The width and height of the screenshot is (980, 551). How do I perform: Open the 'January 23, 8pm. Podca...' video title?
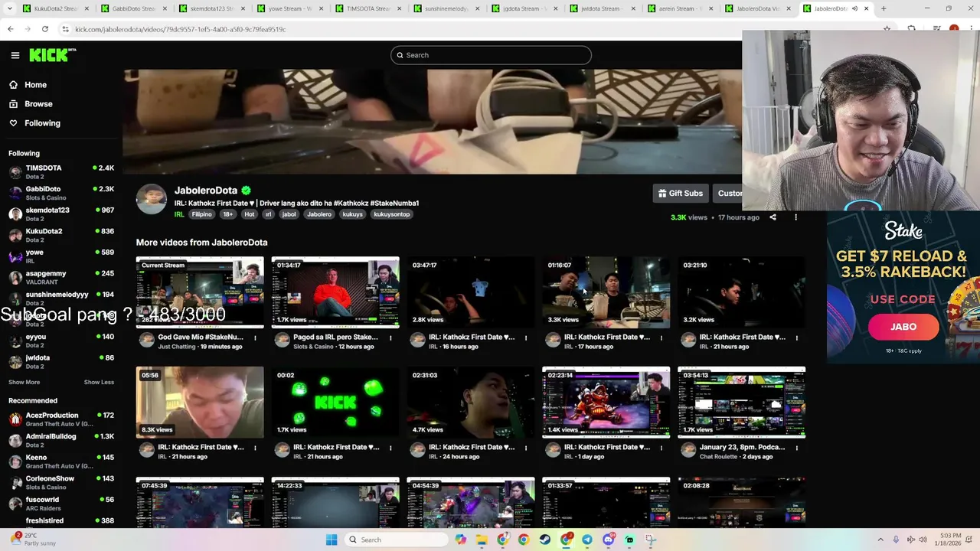[x=743, y=447]
